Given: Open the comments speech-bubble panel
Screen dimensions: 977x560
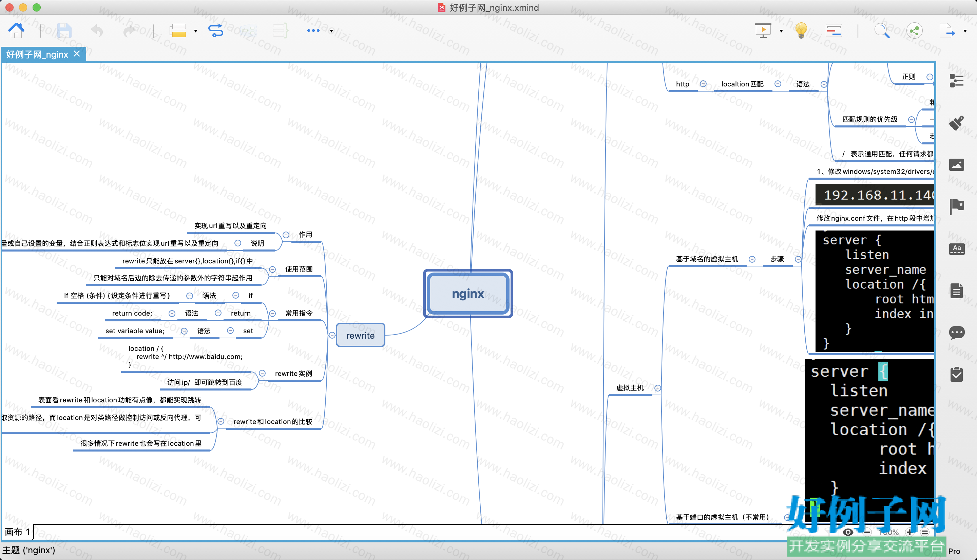Looking at the screenshot, I should click(957, 333).
